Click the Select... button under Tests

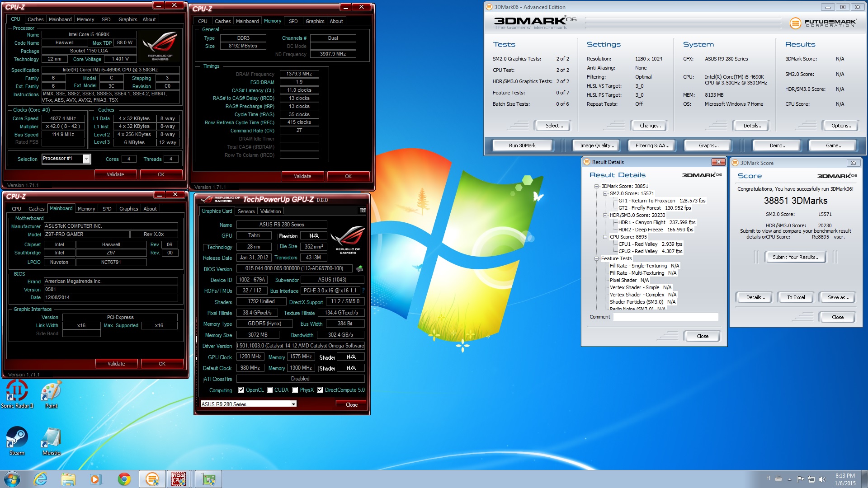(554, 126)
